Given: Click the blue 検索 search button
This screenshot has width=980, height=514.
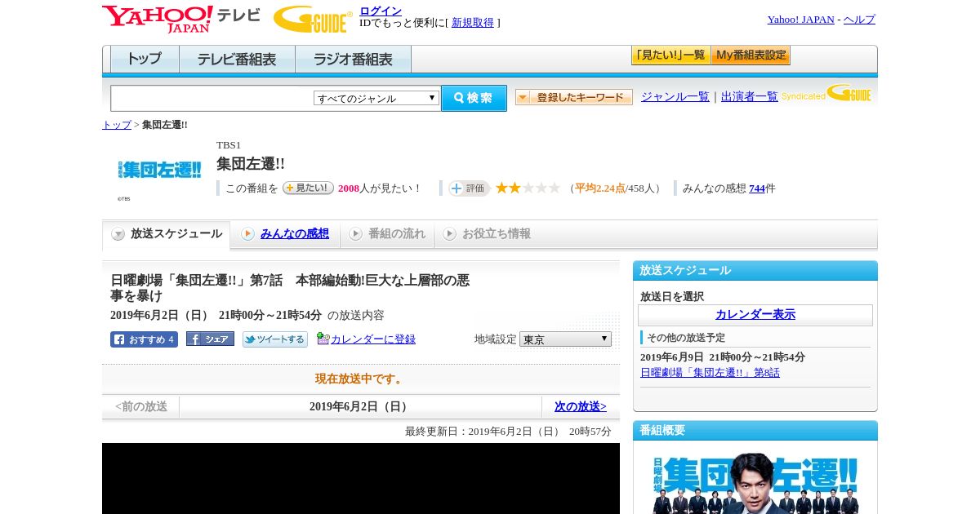Looking at the screenshot, I should point(474,98).
